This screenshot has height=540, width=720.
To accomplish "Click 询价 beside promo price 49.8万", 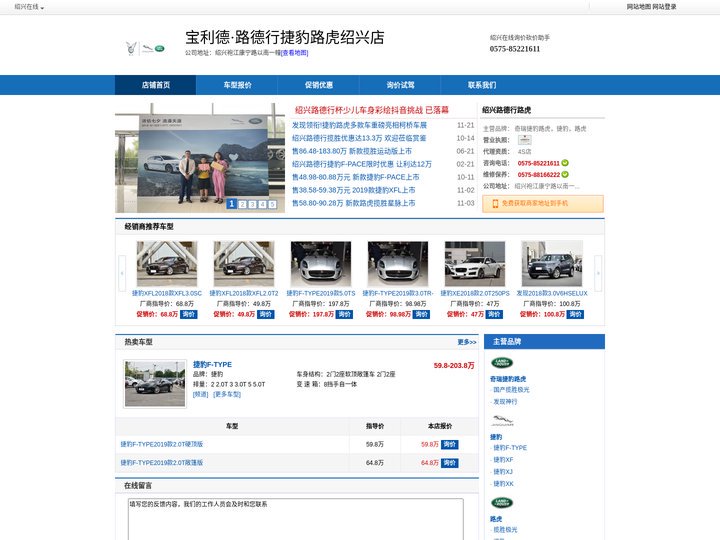I will (266, 315).
